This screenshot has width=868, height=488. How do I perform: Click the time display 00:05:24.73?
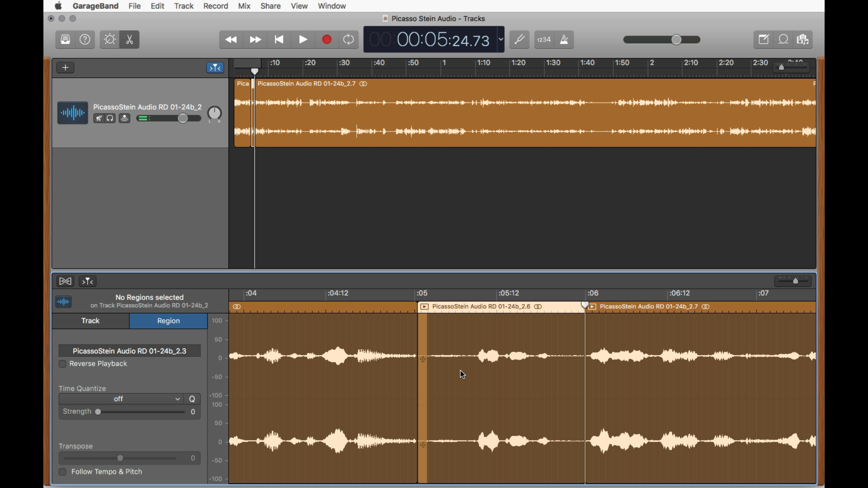(434, 40)
